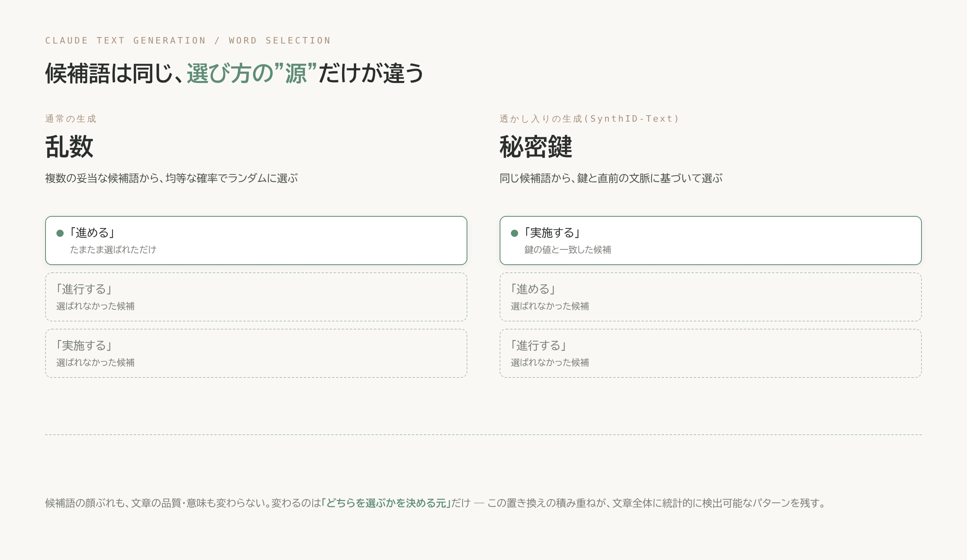The image size is (967, 560).
Task: Click the highlighted phrase 「どちらを選ぶかを決める元」
Action: (x=386, y=503)
